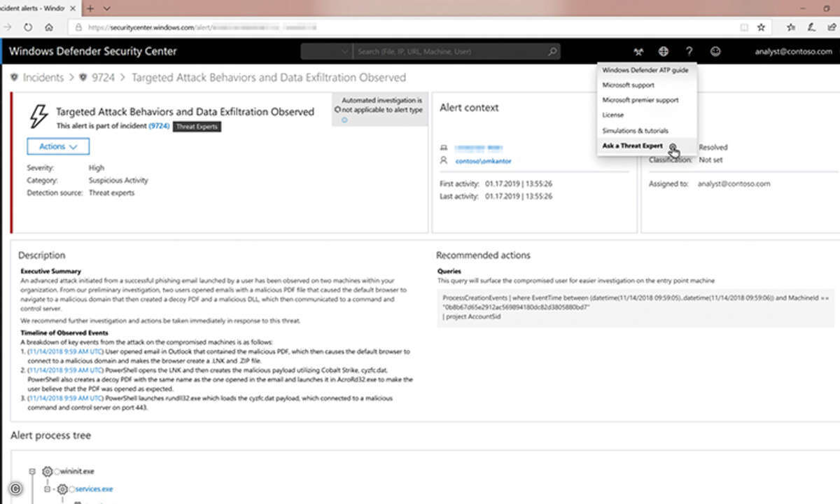Open a new browser tab
The width and height of the screenshot is (840, 504).
pos(90,8)
